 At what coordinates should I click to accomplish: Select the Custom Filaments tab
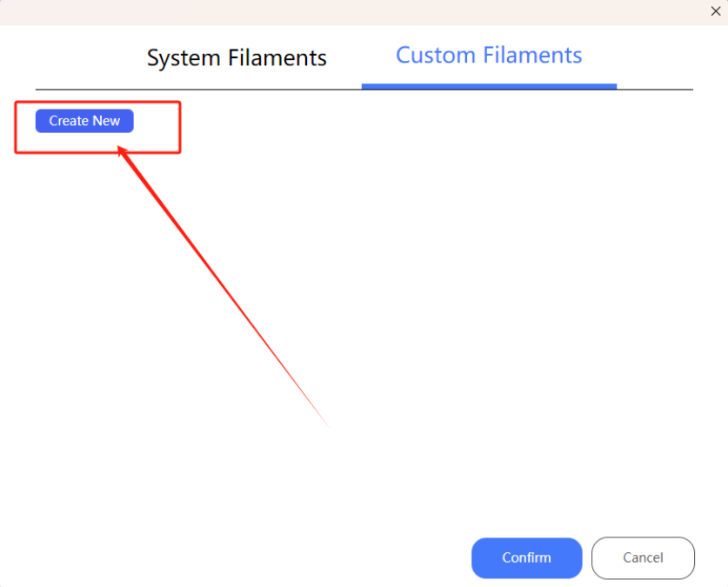pos(489,56)
